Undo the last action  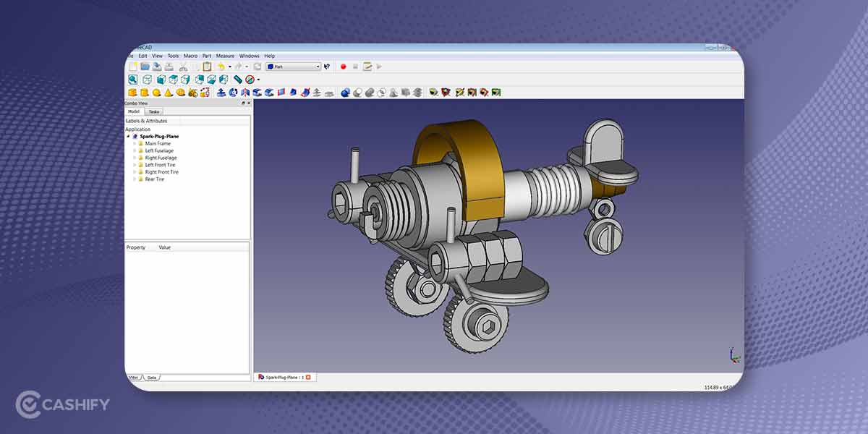tap(221, 67)
